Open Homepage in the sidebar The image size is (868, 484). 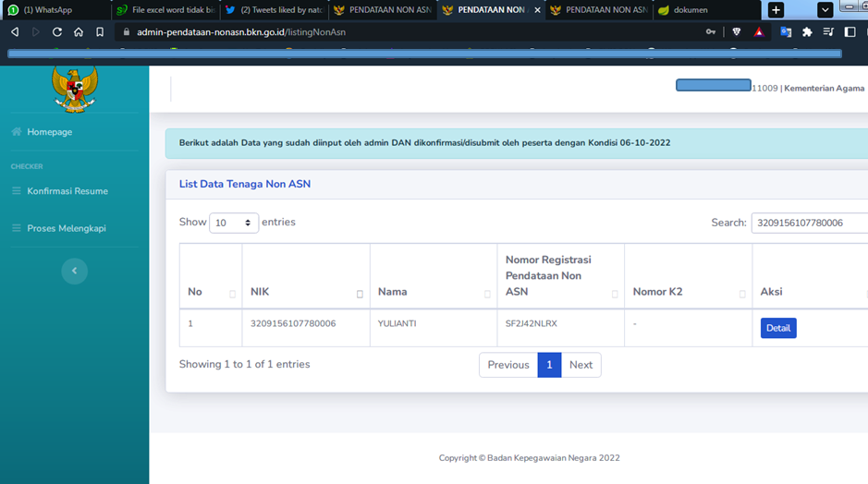click(49, 132)
